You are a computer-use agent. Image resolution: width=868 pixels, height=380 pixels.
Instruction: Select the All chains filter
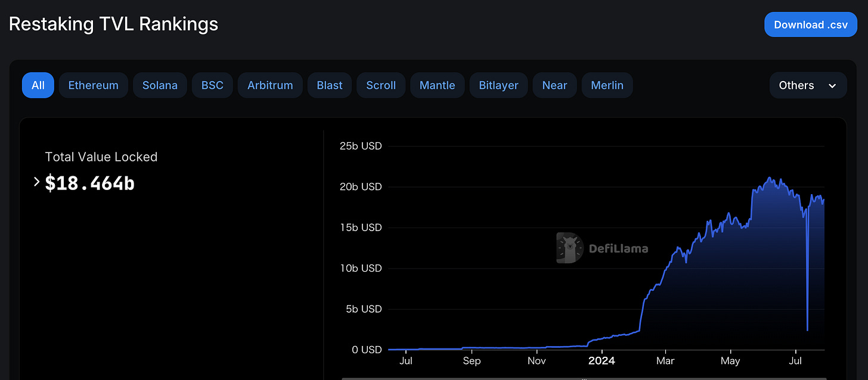[x=38, y=85]
